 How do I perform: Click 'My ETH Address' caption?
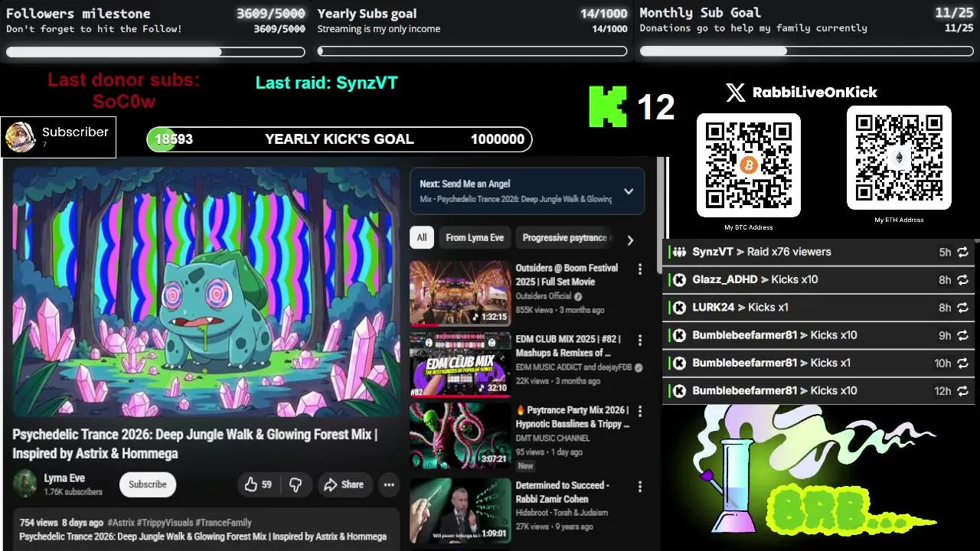coord(899,220)
